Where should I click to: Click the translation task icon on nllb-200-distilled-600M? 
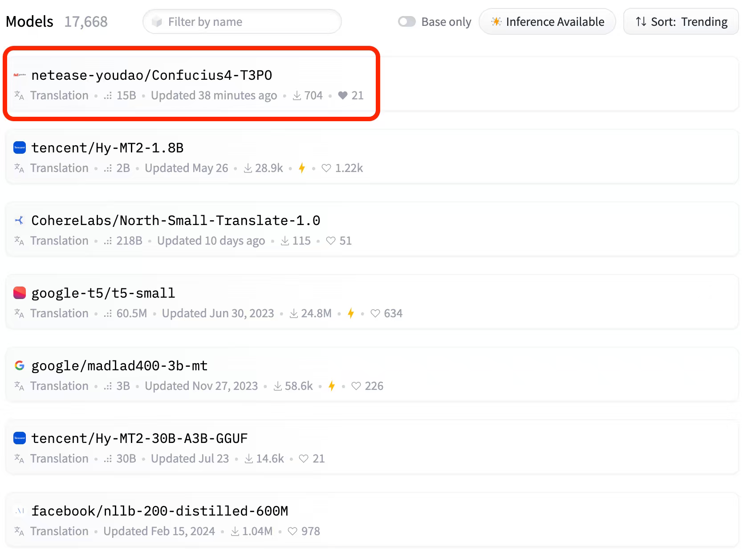coord(19,531)
